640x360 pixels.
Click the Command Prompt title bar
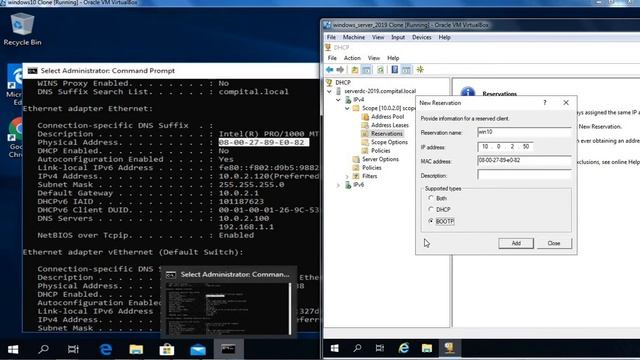coord(171,71)
